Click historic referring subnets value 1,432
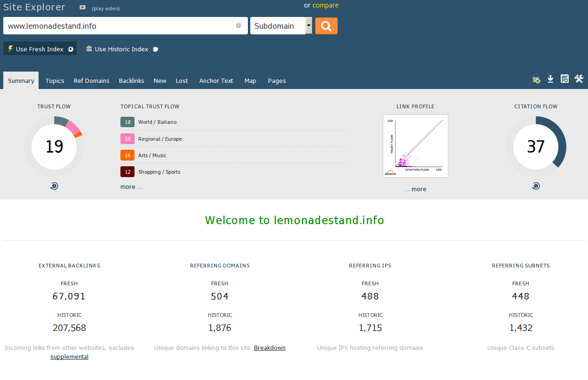 click(x=521, y=328)
